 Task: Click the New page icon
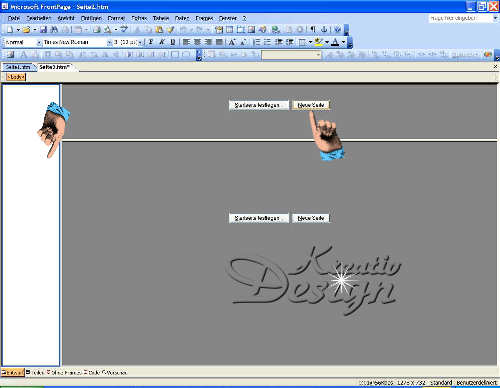(10, 30)
